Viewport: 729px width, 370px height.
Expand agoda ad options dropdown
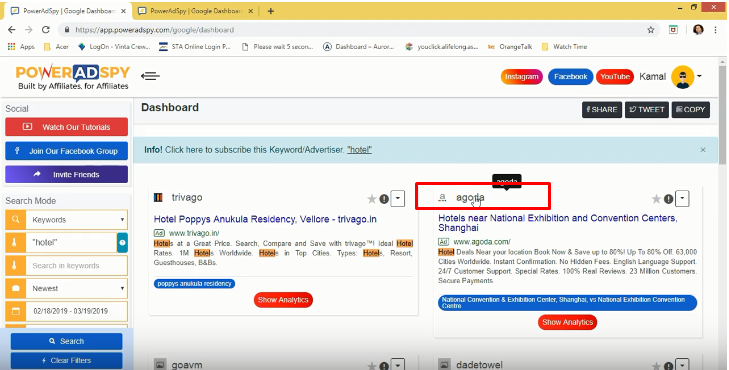pyautogui.click(x=682, y=198)
